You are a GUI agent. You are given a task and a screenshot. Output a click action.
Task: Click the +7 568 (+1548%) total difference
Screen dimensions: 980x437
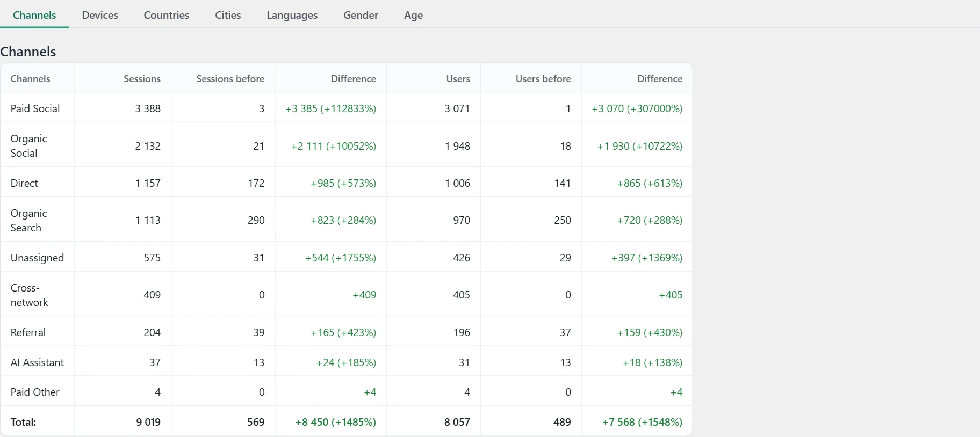pos(643,422)
